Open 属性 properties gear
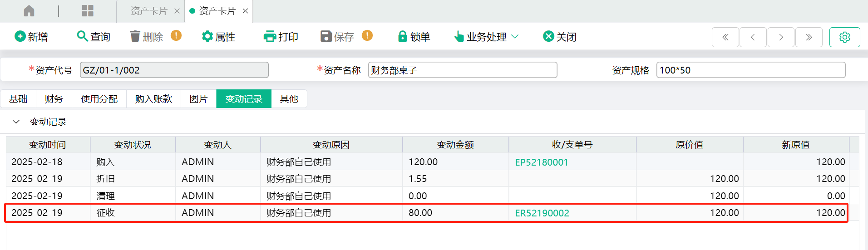868x250 pixels. [207, 36]
